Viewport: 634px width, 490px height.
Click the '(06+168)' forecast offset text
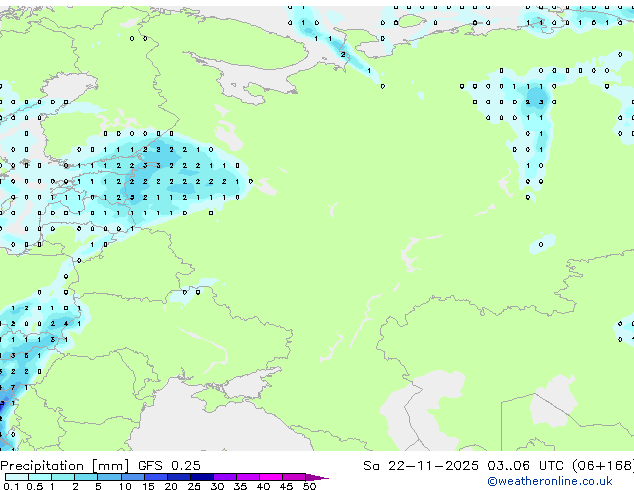(x=603, y=466)
